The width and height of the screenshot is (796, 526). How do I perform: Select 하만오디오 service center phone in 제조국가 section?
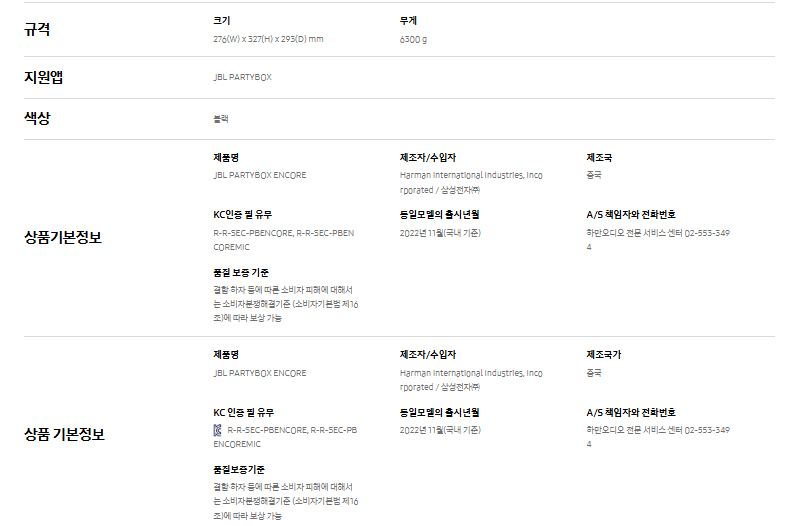click(658, 437)
